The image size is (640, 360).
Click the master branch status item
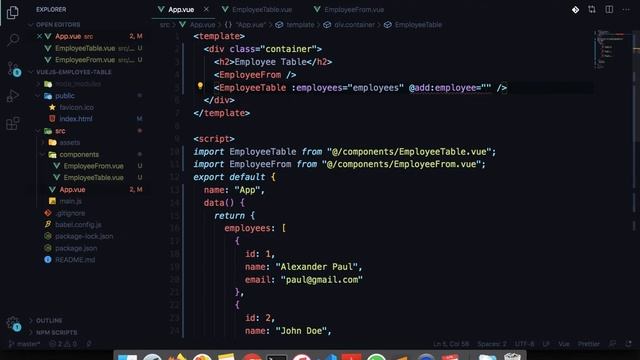[24, 344]
